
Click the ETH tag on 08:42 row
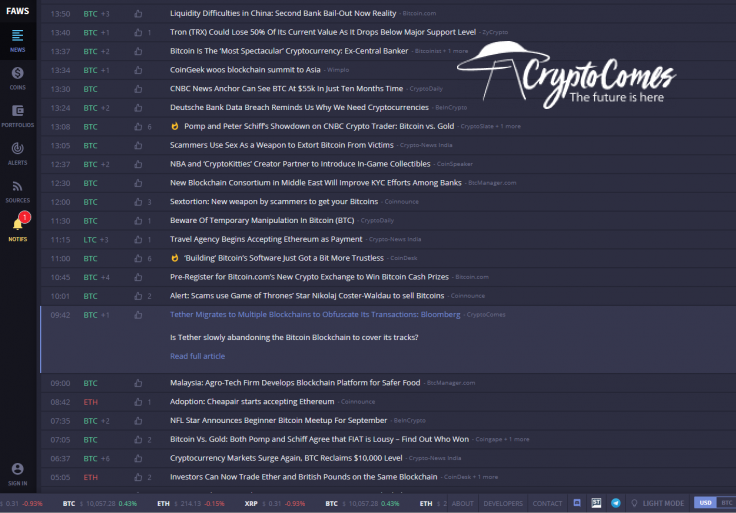(91, 402)
